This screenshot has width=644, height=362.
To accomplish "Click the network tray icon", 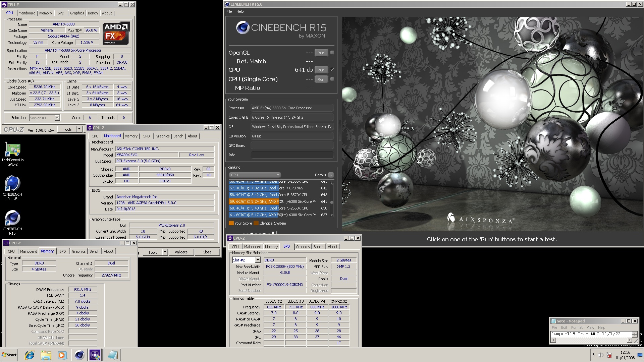I will pos(609,355).
